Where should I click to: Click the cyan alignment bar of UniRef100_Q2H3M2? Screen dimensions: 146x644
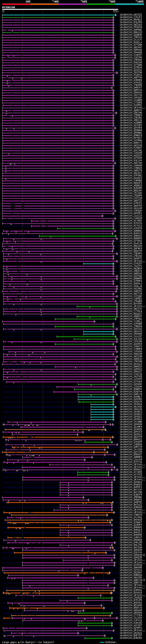(x=96, y=400)
